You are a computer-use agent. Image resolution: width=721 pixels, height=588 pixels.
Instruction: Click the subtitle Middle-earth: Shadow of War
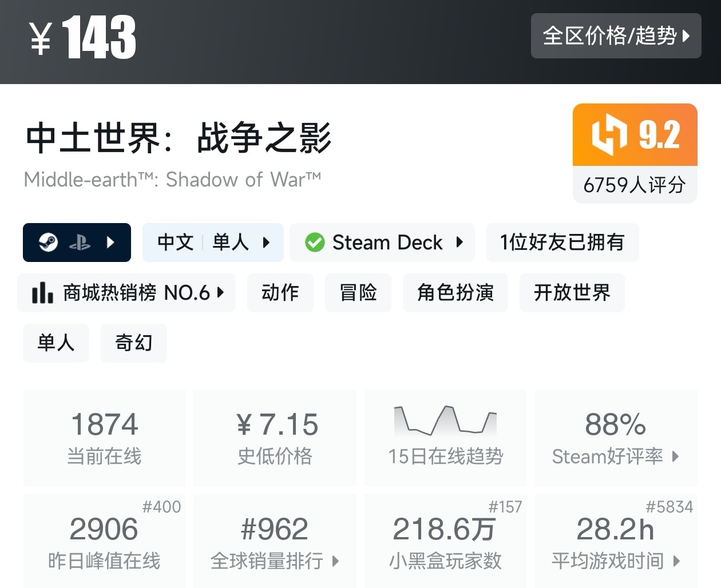(172, 180)
